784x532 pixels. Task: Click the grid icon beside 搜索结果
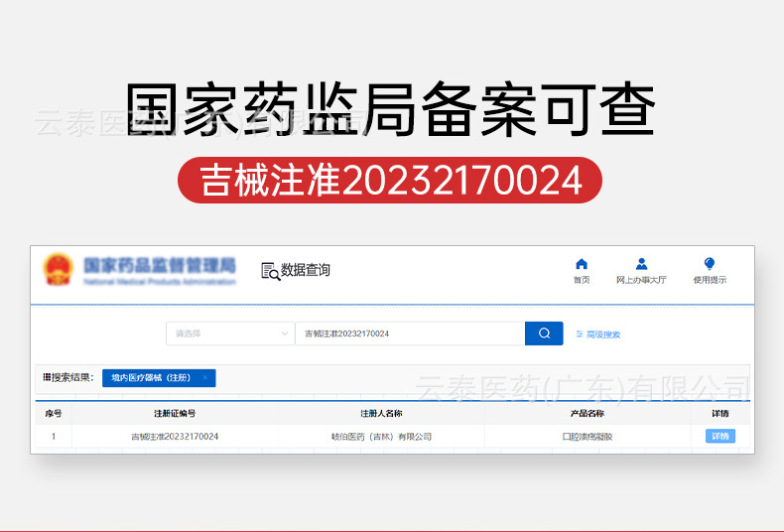click(x=47, y=377)
